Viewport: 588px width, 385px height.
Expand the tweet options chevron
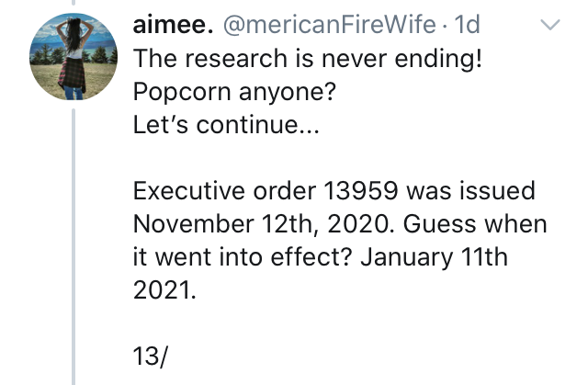tap(550, 25)
